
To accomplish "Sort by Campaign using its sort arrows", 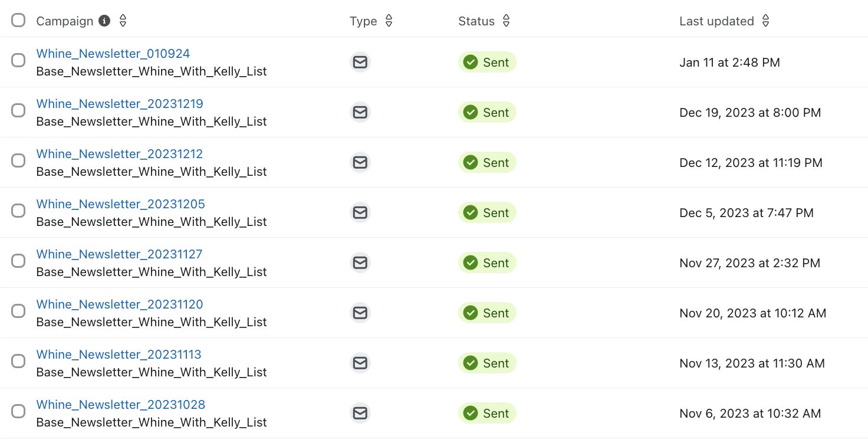I will pyautogui.click(x=123, y=21).
